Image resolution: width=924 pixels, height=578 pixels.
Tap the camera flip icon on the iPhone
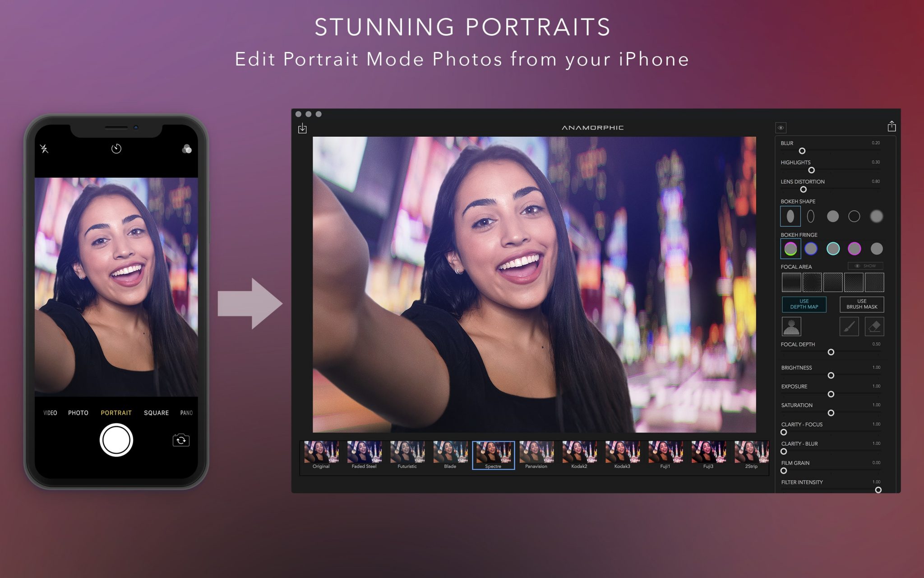180,440
